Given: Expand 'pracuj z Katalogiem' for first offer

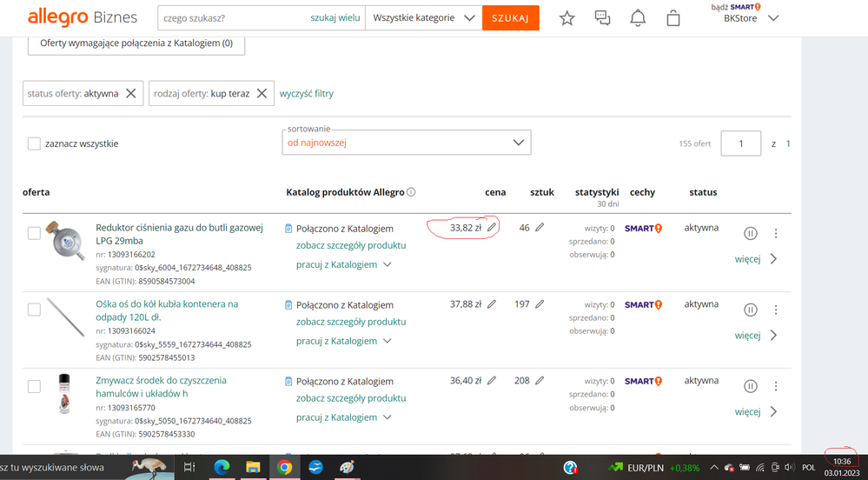Looking at the screenshot, I should (x=344, y=264).
